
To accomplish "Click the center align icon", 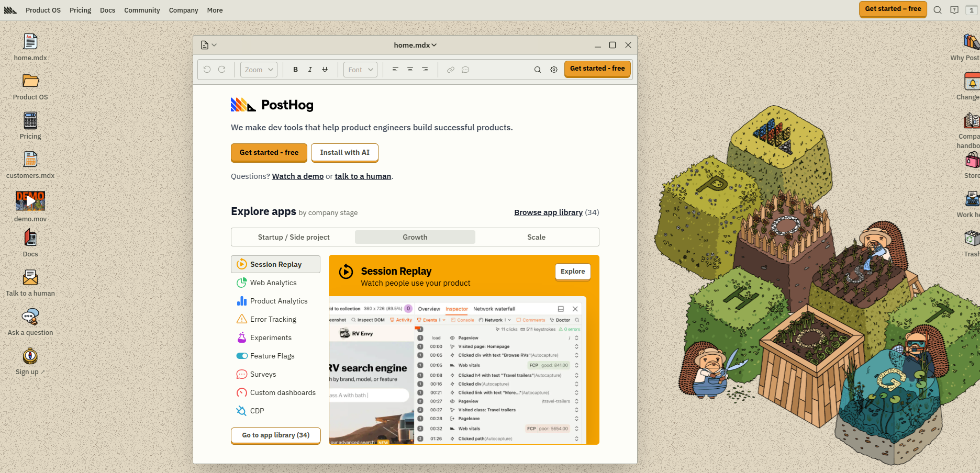I will [x=410, y=70].
